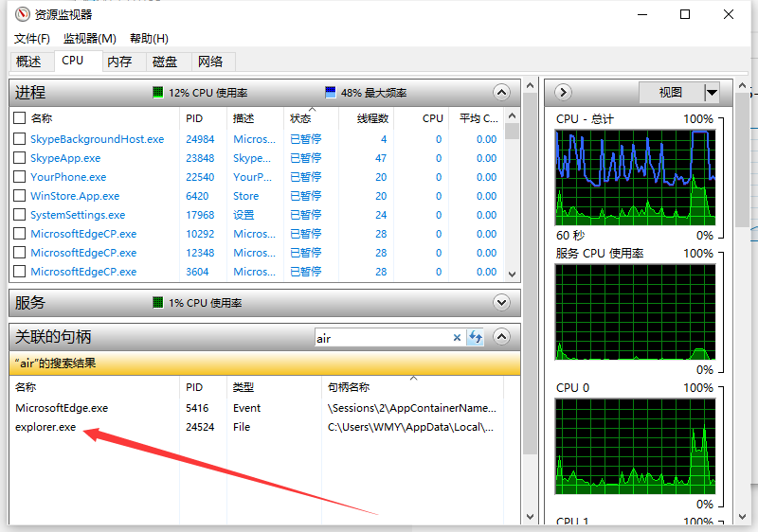Tick the YourPhone.exe process checkbox

pyautogui.click(x=19, y=177)
